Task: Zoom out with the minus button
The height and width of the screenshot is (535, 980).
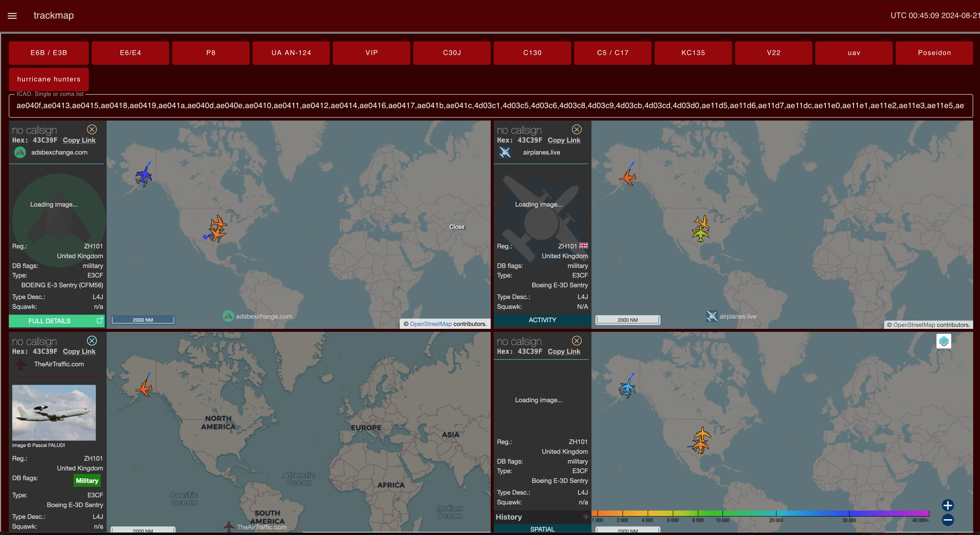Action: pos(948,520)
